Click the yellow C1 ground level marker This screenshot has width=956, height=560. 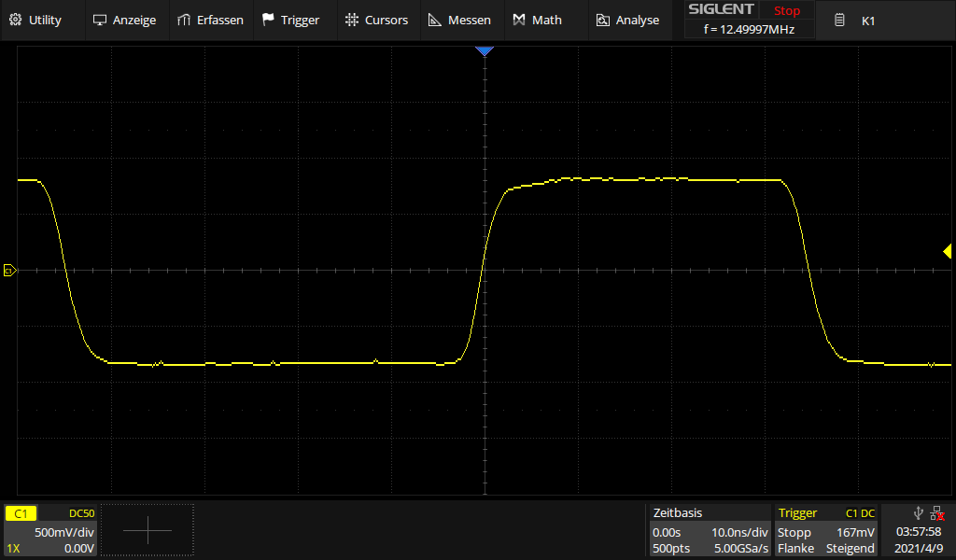point(9,270)
